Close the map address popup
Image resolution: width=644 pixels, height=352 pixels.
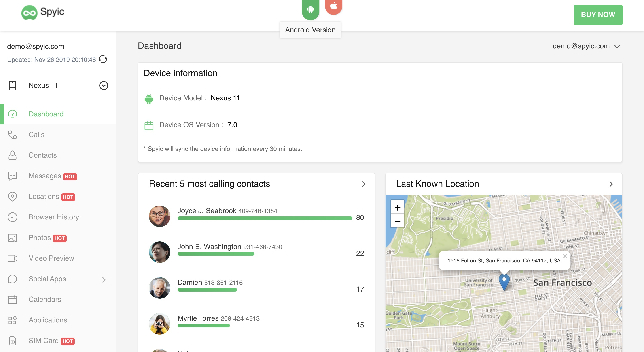point(565,256)
